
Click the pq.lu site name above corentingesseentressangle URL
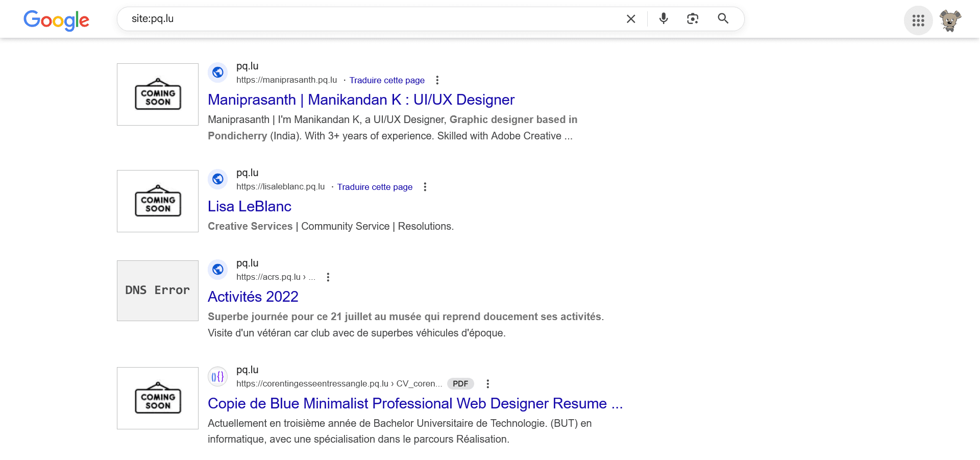[248, 370]
